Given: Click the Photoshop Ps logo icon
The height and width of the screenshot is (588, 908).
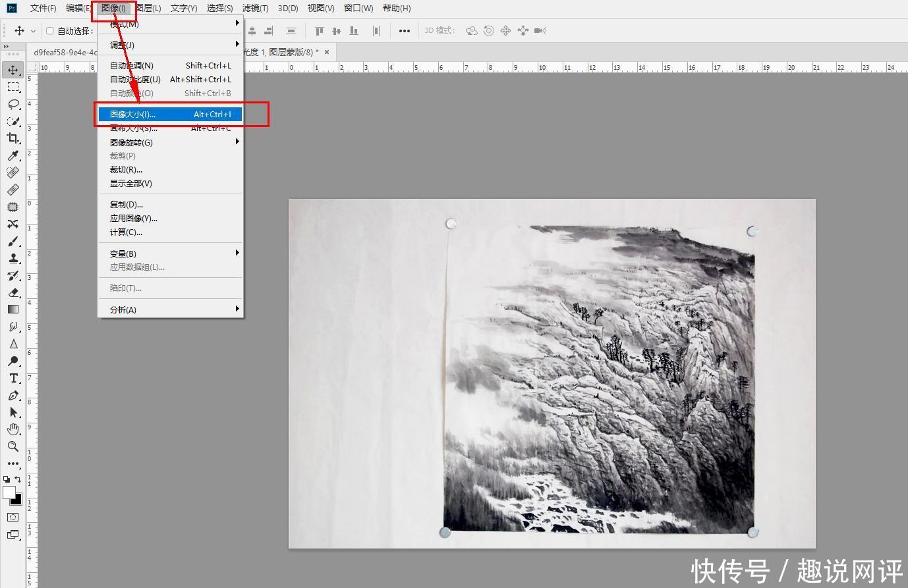Looking at the screenshot, I should 11,8.
